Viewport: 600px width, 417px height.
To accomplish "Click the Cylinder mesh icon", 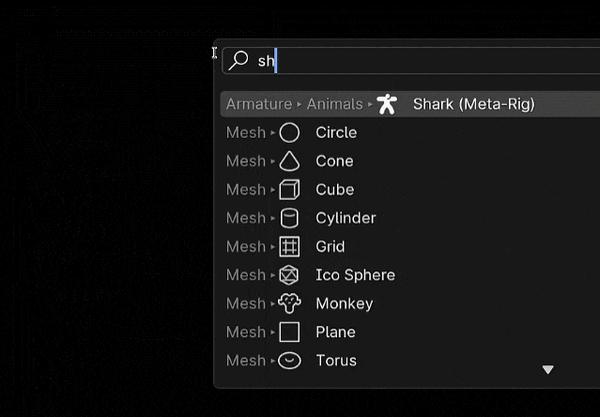I will click(x=289, y=218).
